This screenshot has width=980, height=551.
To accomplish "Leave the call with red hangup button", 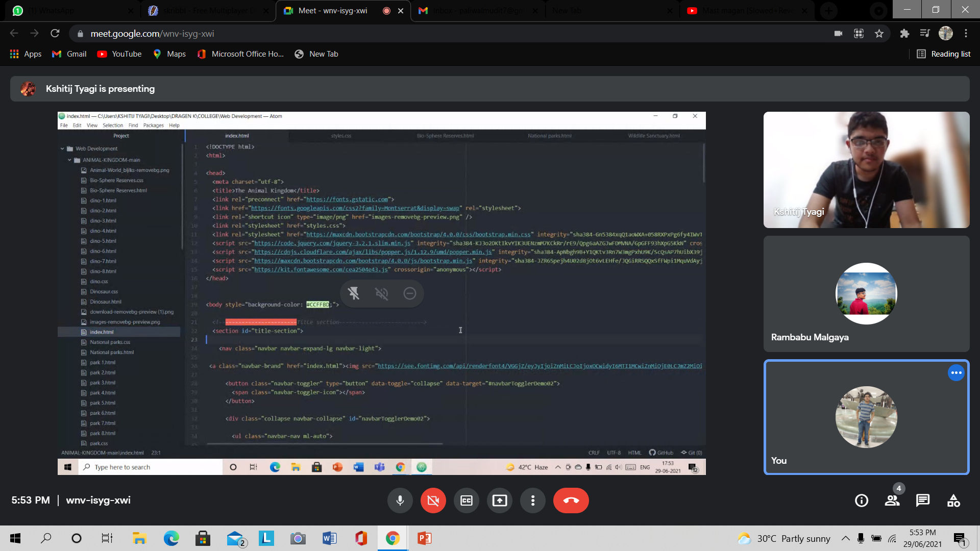I will pos(571,500).
